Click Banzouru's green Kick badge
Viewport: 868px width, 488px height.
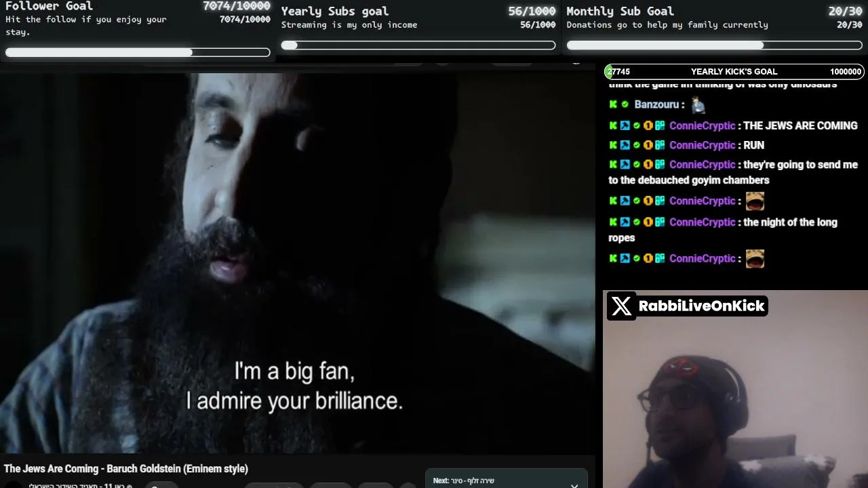(613, 104)
